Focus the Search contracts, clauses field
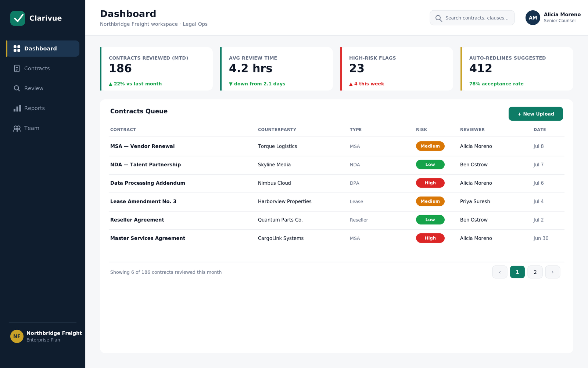This screenshot has width=588, height=368. pyautogui.click(x=472, y=18)
